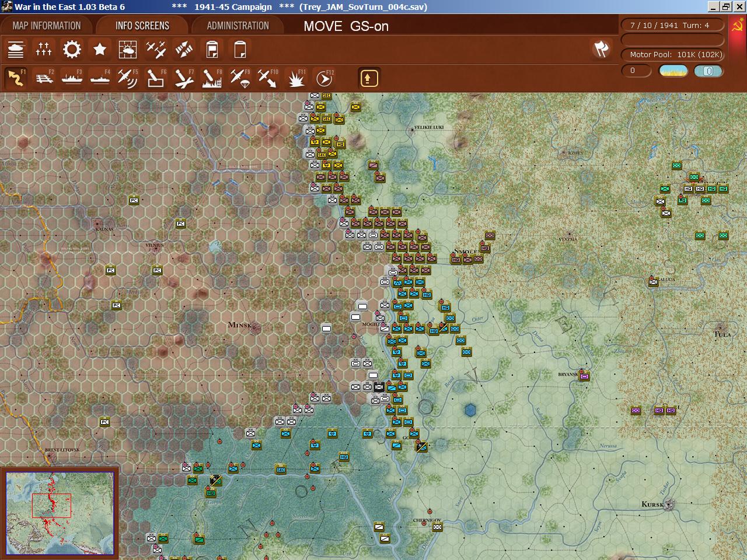Select the F11 explosion icon mode
Screen dimensions: 747x560
click(296, 78)
